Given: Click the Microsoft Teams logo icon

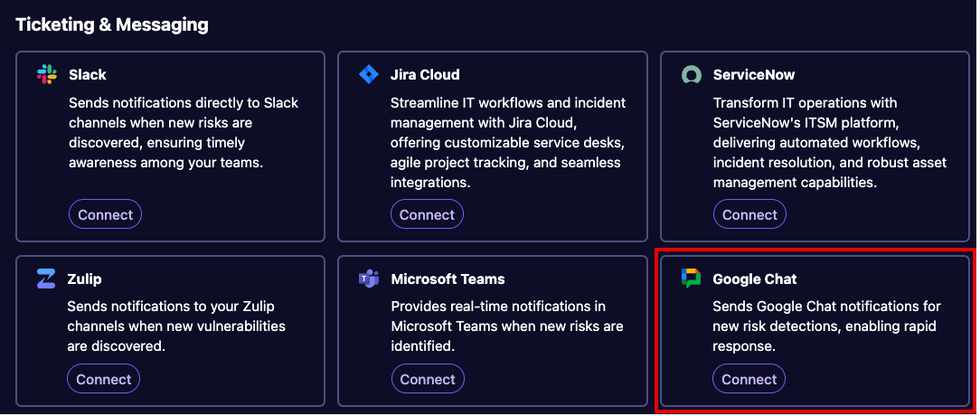Looking at the screenshot, I should (x=369, y=279).
